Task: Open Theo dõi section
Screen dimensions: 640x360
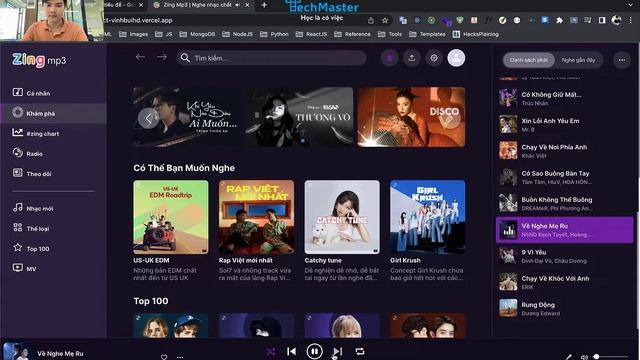Action: (x=32, y=173)
